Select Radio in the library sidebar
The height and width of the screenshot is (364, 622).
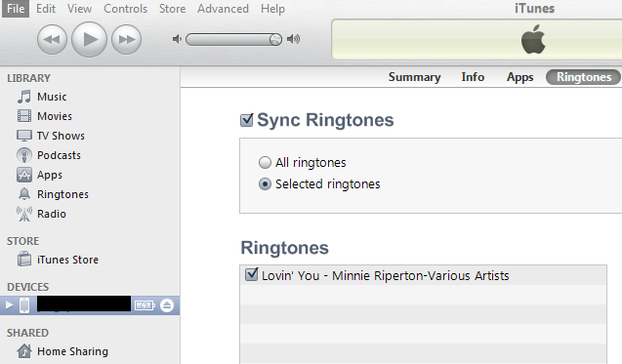52,214
